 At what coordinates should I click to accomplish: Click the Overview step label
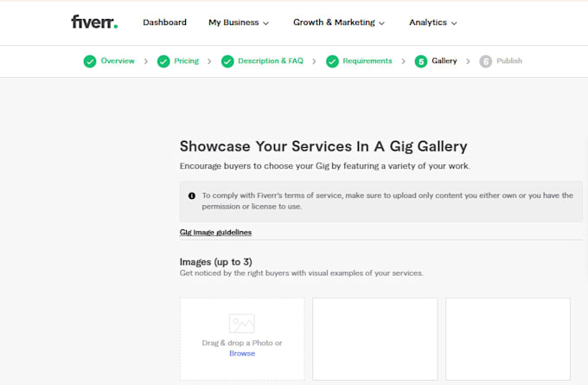(118, 61)
